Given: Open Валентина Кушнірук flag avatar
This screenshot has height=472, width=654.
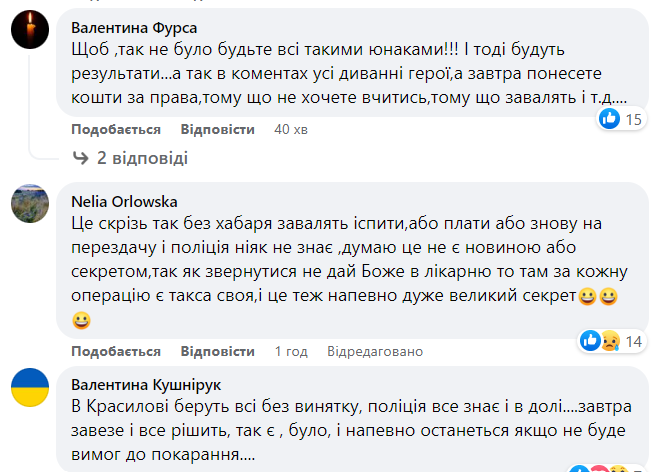Looking at the screenshot, I should [x=31, y=388].
